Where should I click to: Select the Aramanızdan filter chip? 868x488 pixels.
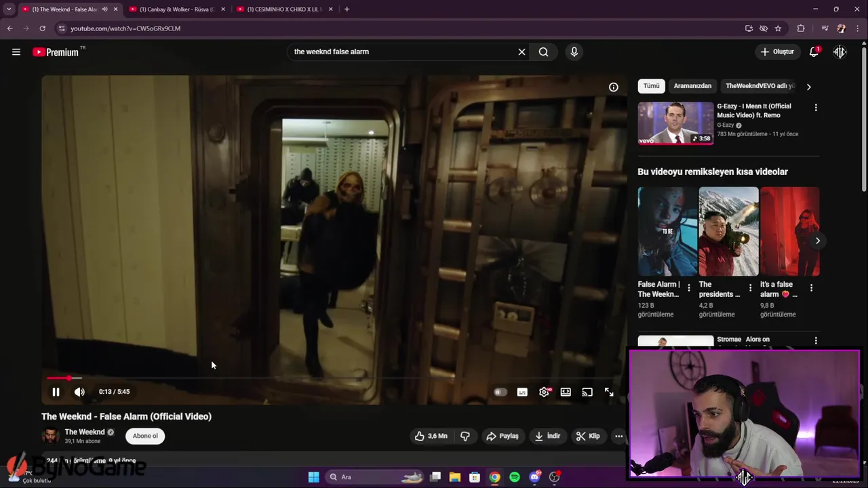tap(692, 86)
